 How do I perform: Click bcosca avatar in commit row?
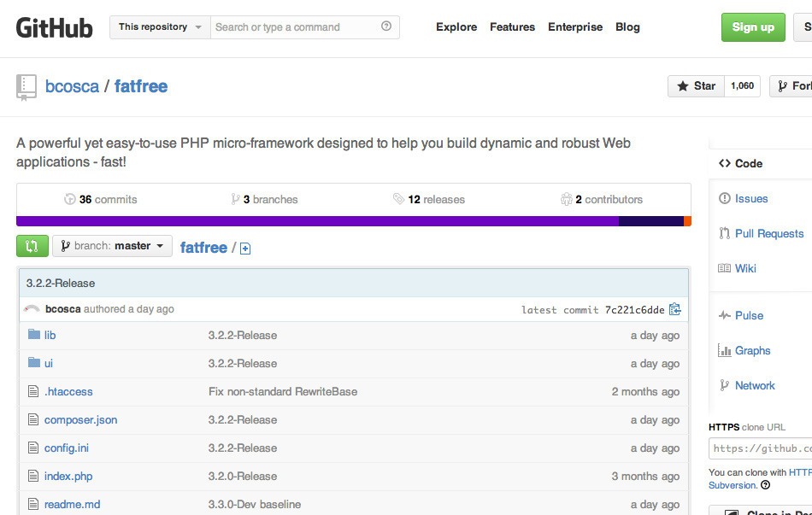[32, 309]
